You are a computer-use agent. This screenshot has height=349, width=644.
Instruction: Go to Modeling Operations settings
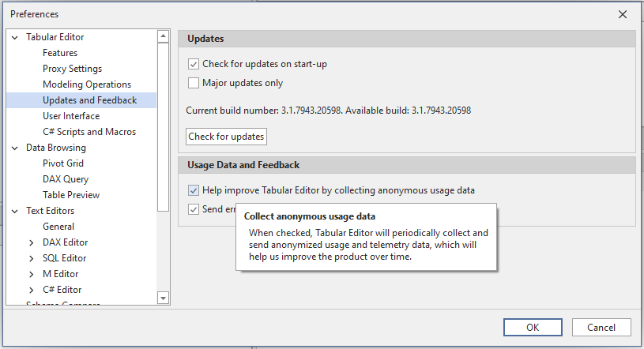87,84
